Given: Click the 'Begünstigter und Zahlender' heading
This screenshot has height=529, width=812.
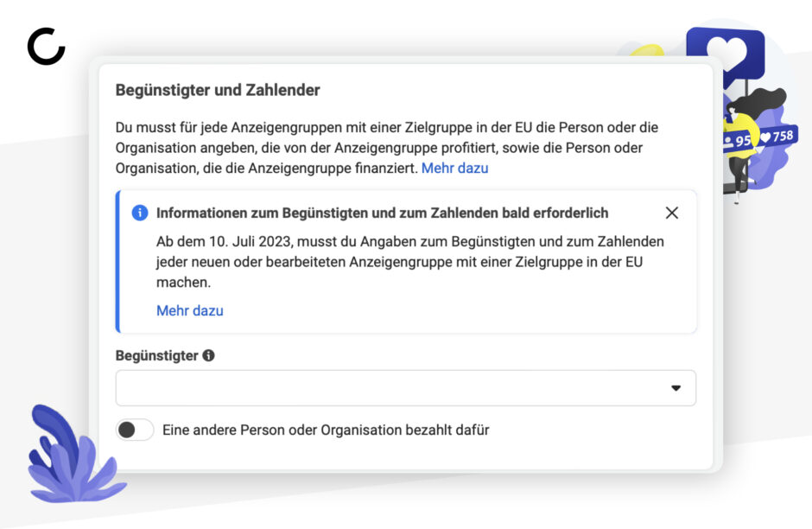Looking at the screenshot, I should point(218,90).
